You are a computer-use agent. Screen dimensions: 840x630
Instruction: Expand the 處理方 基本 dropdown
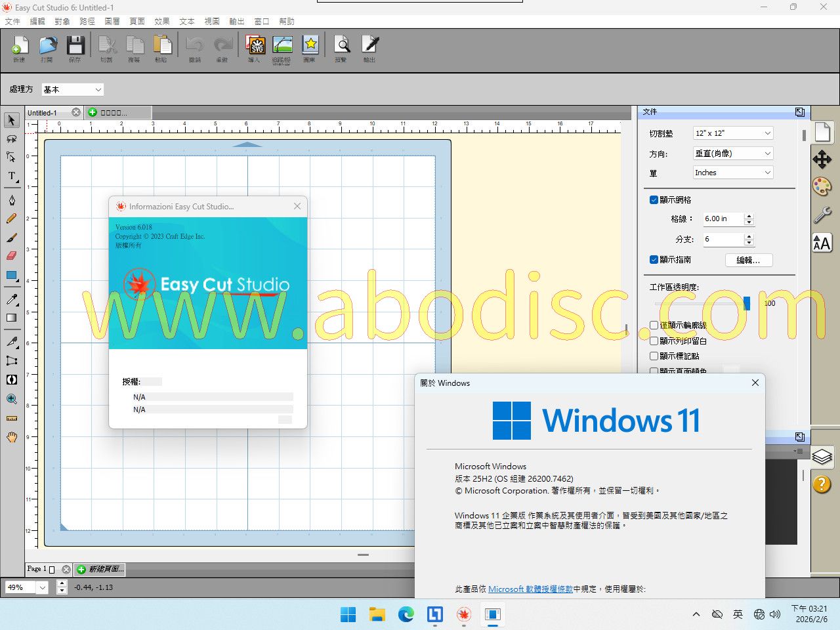(x=72, y=90)
